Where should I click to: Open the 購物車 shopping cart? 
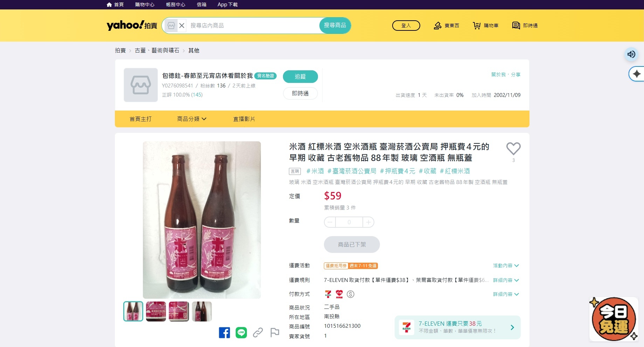point(485,25)
